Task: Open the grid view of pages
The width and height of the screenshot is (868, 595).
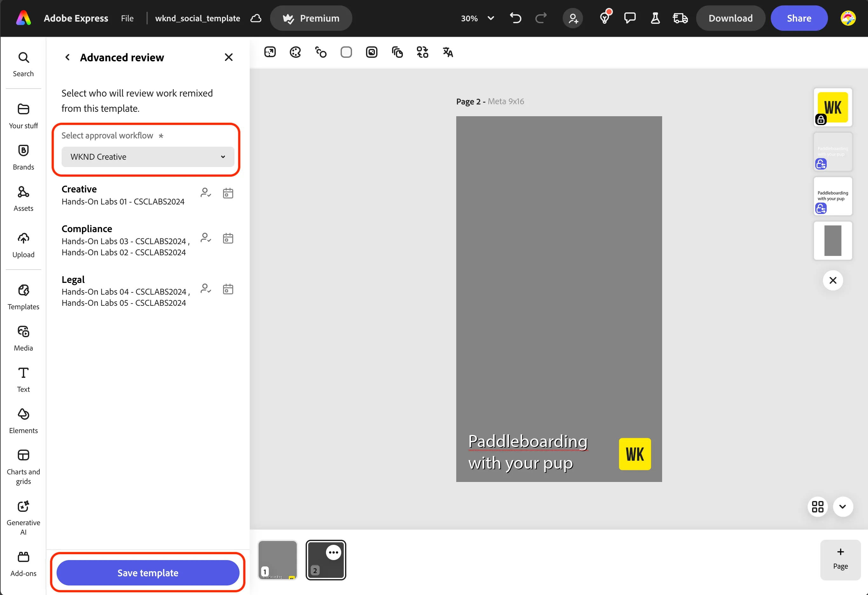Action: [817, 506]
